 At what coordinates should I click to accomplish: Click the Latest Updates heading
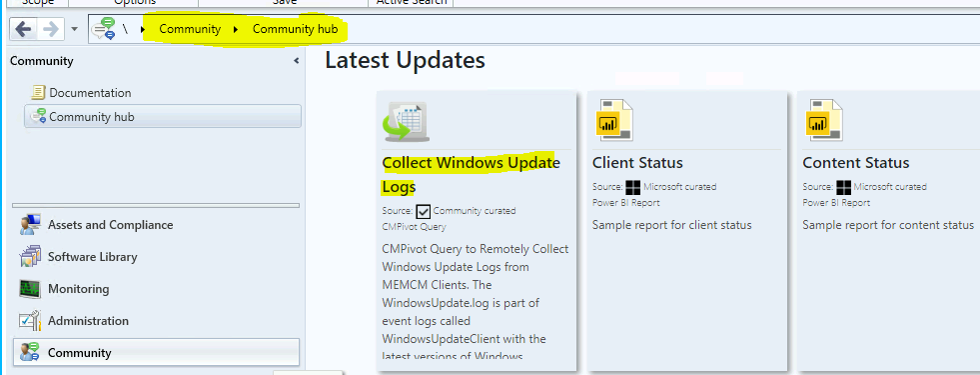click(x=405, y=60)
